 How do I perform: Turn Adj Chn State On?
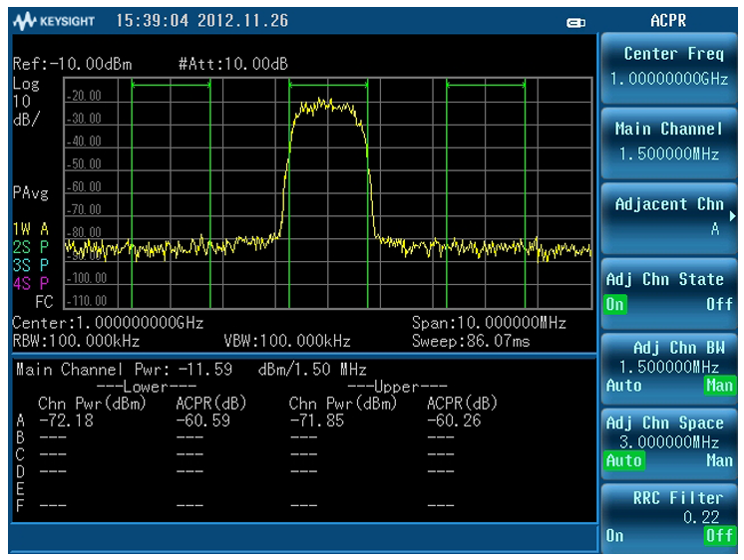coord(615,305)
